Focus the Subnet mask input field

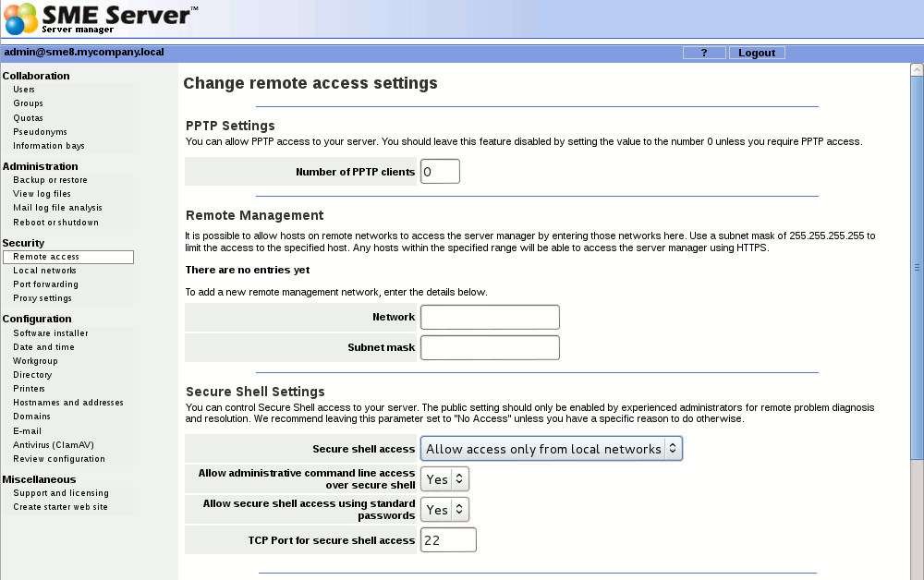[490, 347]
